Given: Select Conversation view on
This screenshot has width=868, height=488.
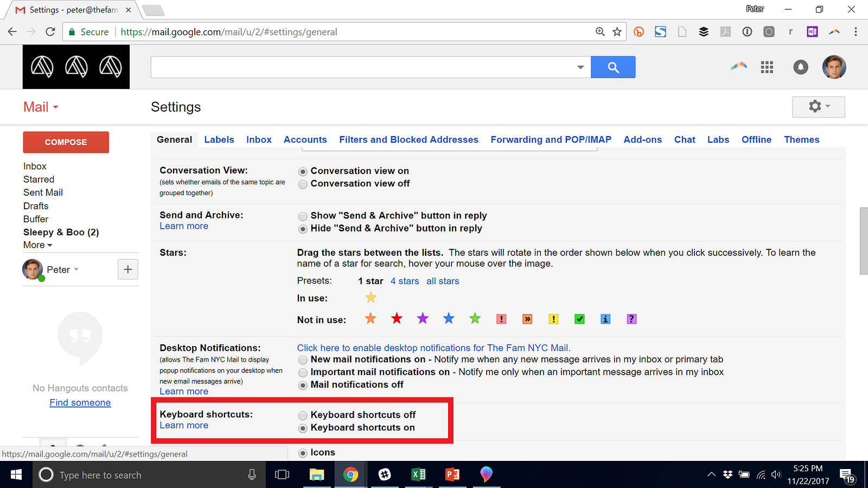Looking at the screenshot, I should click(303, 171).
